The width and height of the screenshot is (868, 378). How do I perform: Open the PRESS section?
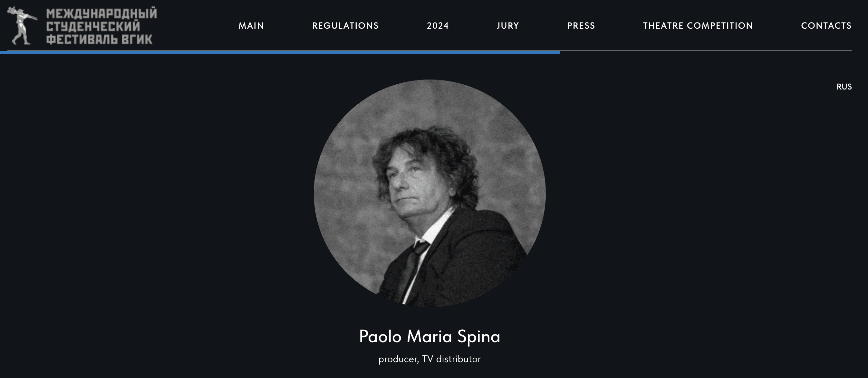581,25
